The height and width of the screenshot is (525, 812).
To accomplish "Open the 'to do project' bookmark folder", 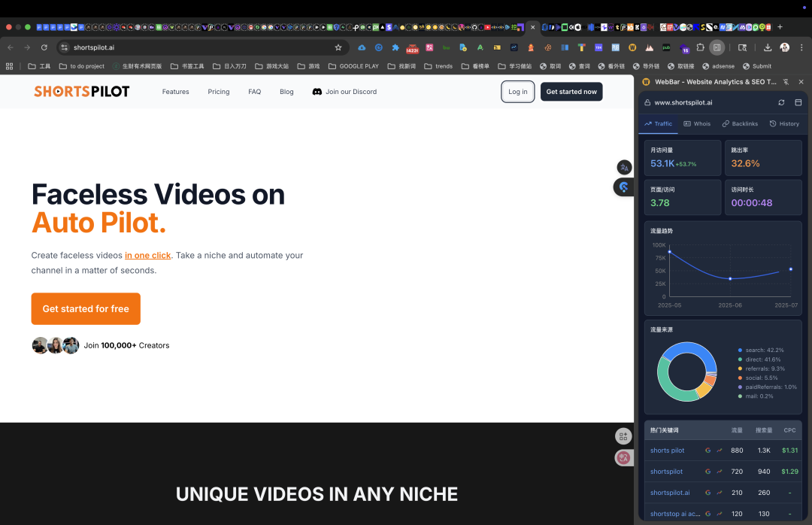I will [82, 66].
